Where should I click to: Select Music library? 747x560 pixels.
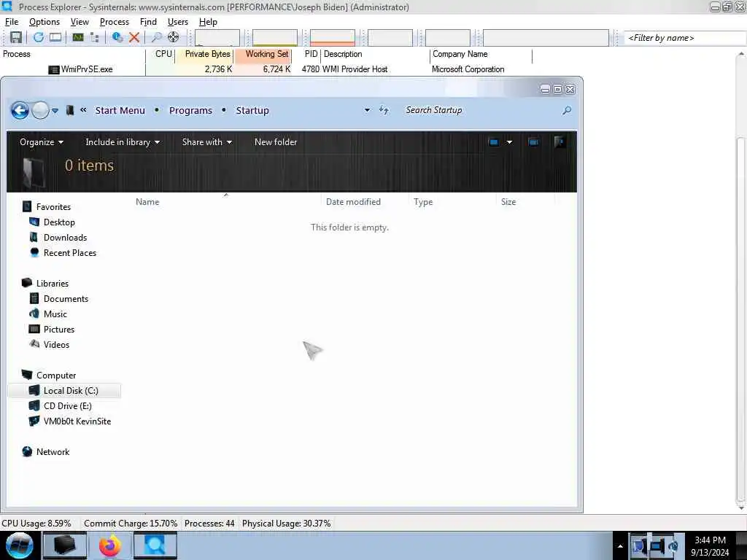tap(55, 314)
